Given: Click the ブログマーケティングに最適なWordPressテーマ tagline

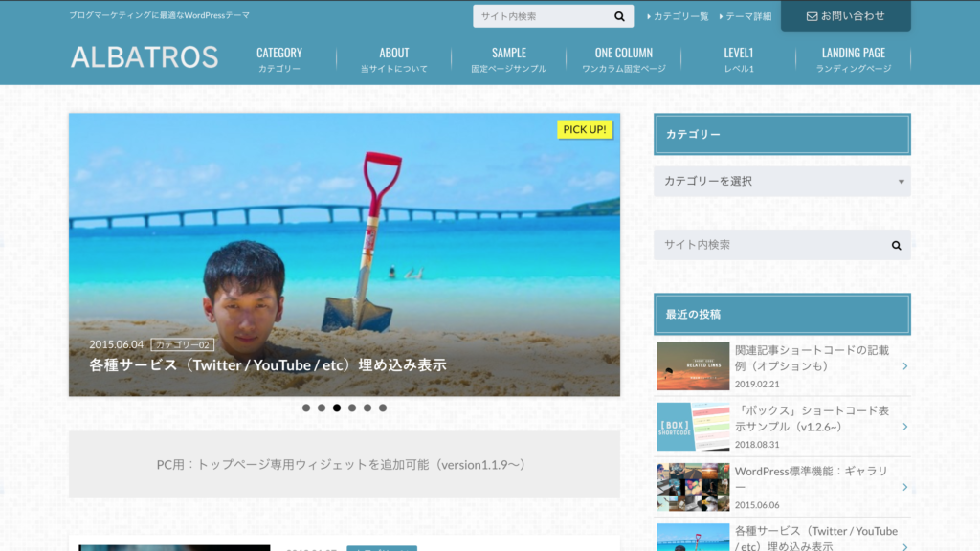Looking at the screenshot, I should pyautogui.click(x=160, y=15).
